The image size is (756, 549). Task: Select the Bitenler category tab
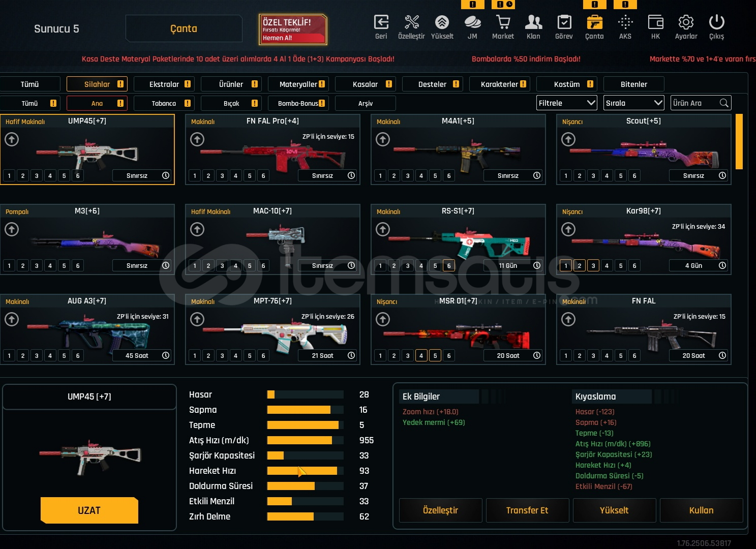(634, 84)
